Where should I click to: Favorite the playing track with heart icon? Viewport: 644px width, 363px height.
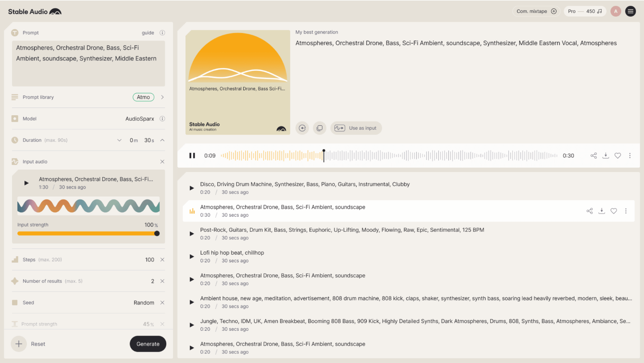[617, 156]
